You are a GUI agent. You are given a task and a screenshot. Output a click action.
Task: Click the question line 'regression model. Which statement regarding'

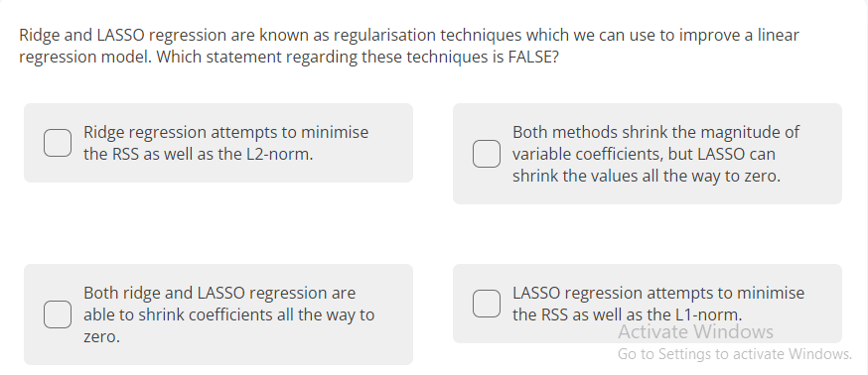(x=289, y=57)
